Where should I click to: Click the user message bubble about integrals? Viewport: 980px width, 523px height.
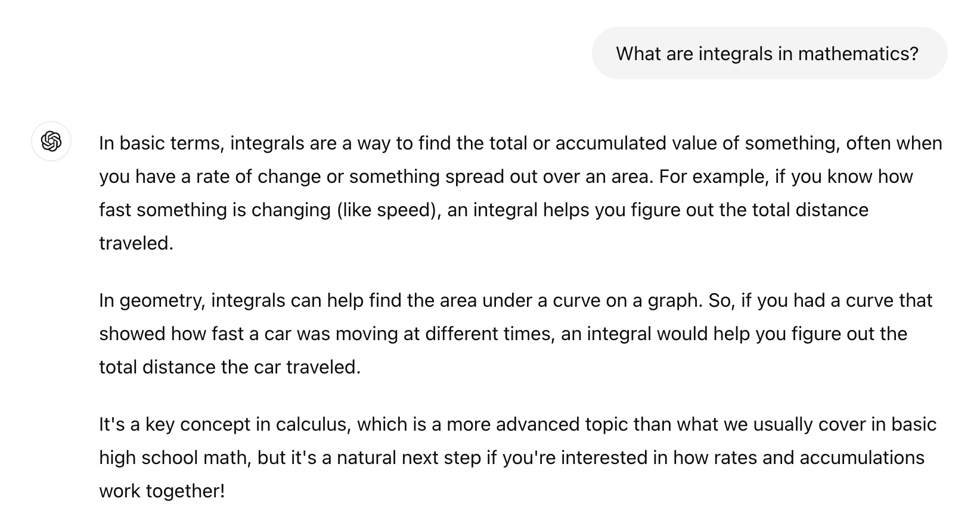click(x=769, y=54)
